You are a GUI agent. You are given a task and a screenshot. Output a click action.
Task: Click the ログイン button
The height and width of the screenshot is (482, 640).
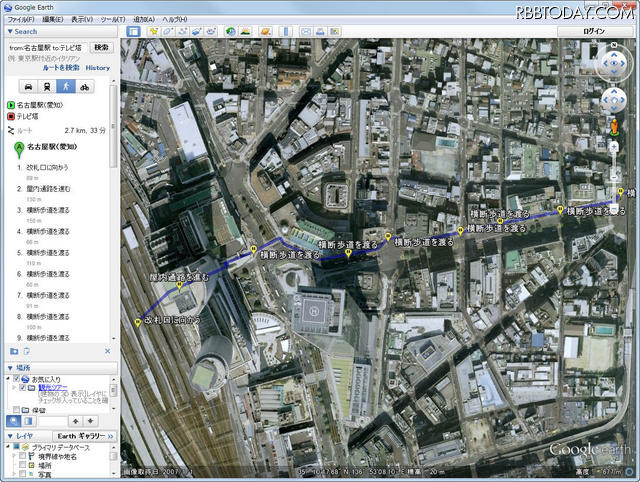tap(595, 32)
